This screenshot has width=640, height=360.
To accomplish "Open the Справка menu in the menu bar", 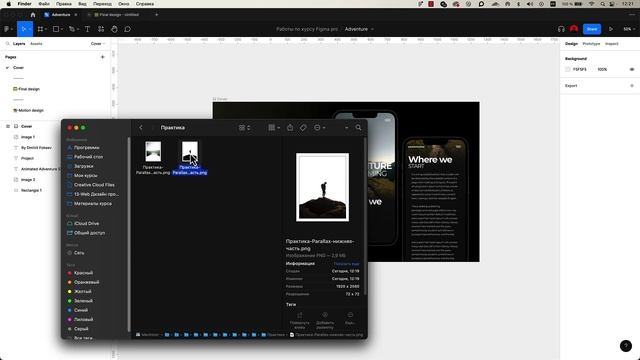I will (145, 4).
